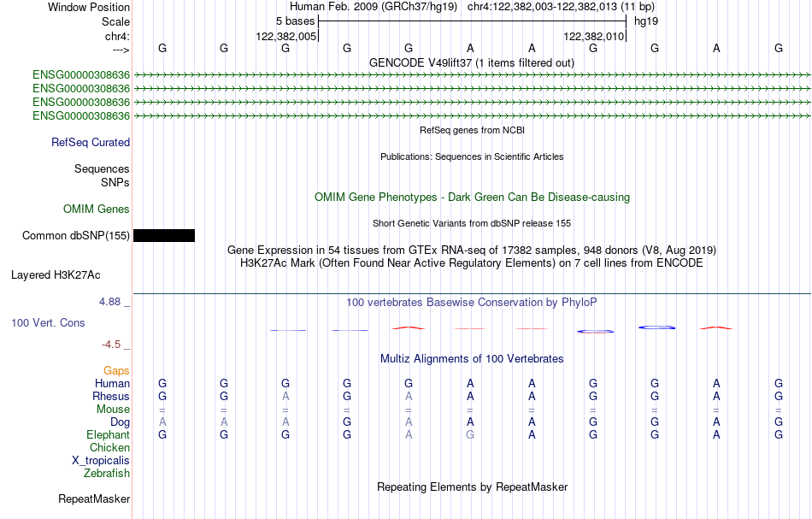Click the hg19 label beside the scale bar

pos(646,21)
